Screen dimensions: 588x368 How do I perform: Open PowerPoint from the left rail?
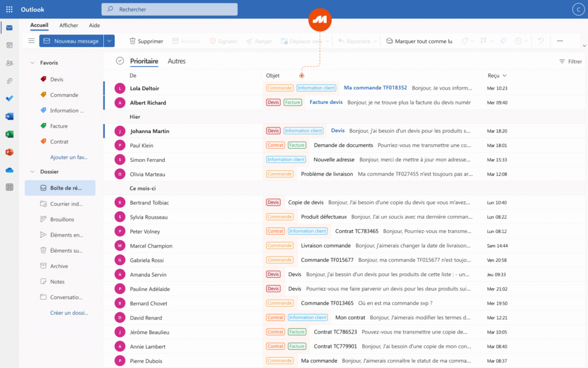(9, 152)
